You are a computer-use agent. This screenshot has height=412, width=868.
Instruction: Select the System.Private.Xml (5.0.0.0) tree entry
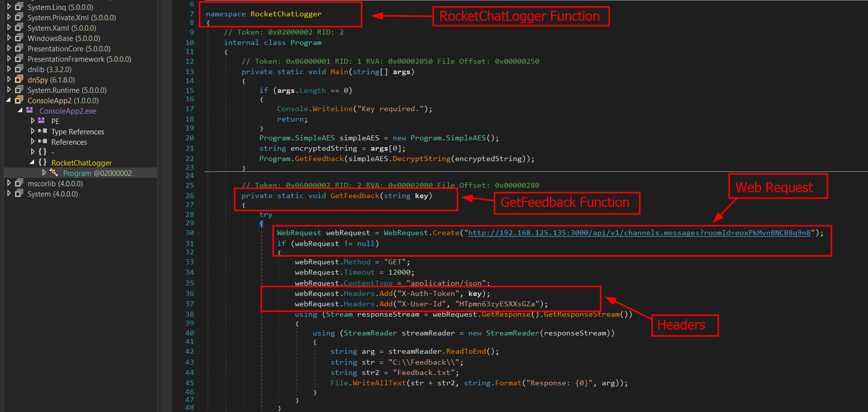(x=72, y=17)
